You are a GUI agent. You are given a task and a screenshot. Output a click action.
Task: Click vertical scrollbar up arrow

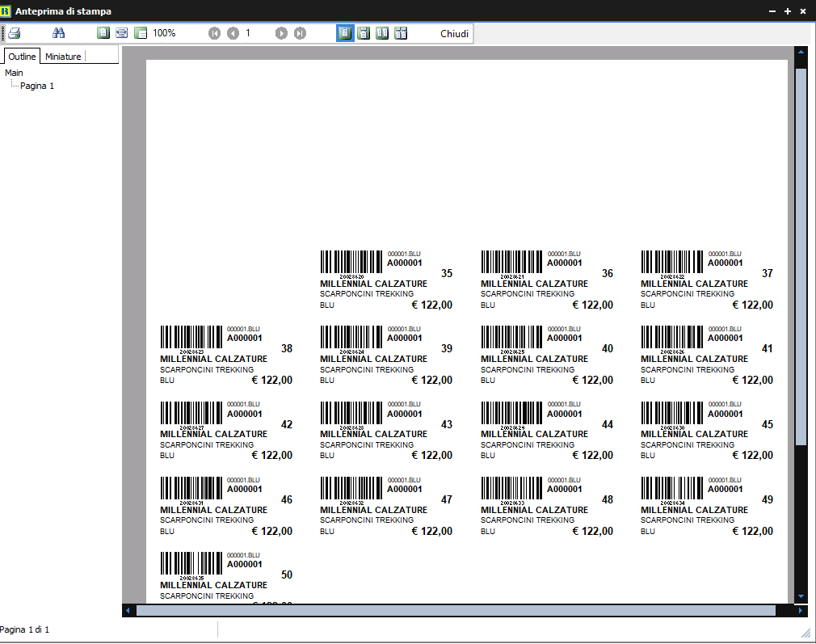[801, 52]
